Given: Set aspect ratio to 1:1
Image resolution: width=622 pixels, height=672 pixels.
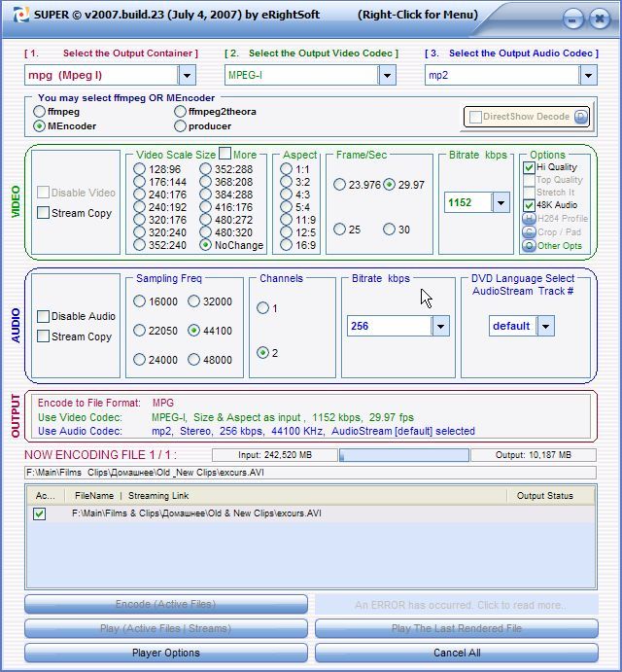Looking at the screenshot, I should click(286, 169).
